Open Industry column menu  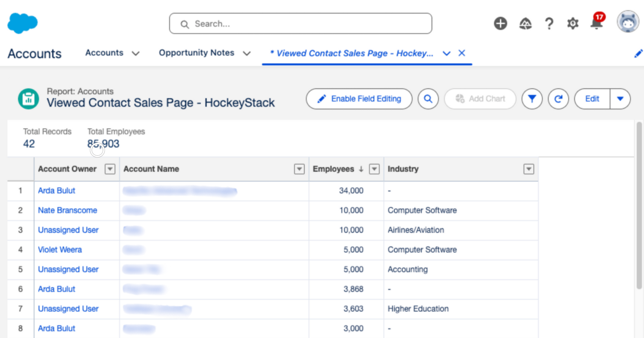(529, 169)
